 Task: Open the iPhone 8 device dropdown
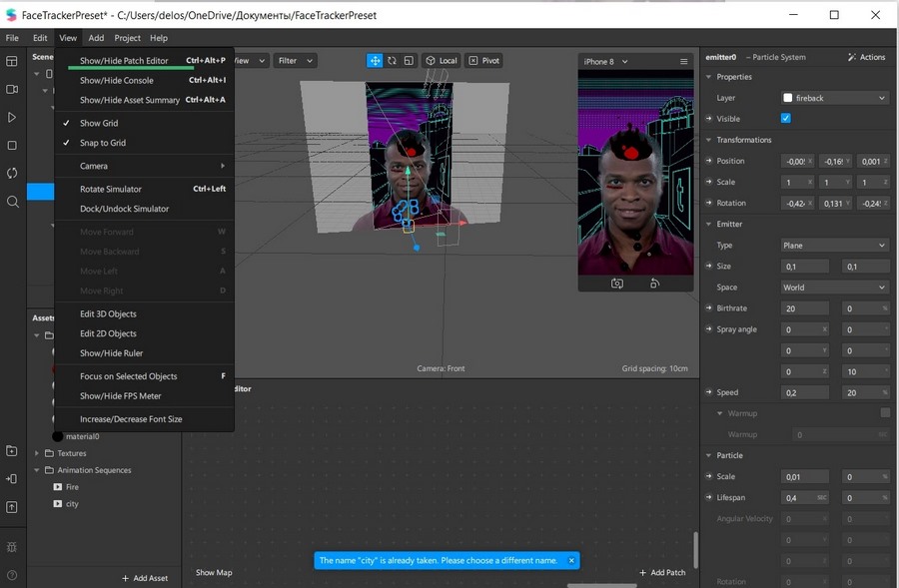606,62
